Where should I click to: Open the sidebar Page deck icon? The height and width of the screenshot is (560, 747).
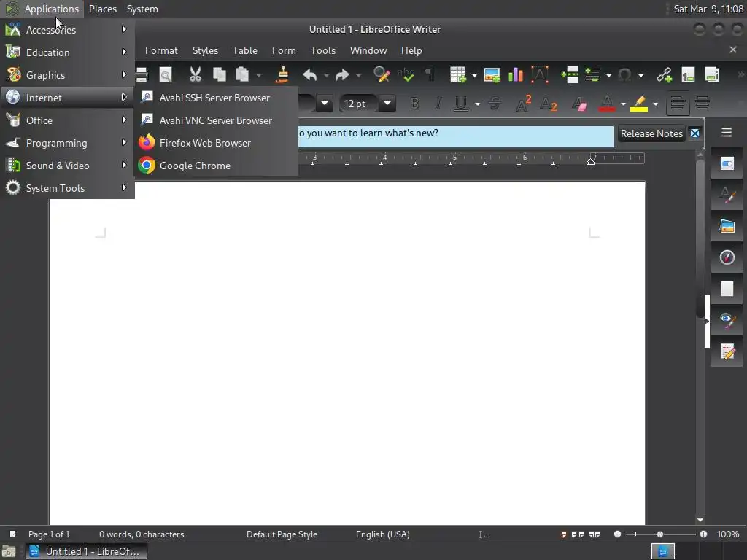pyautogui.click(x=727, y=289)
